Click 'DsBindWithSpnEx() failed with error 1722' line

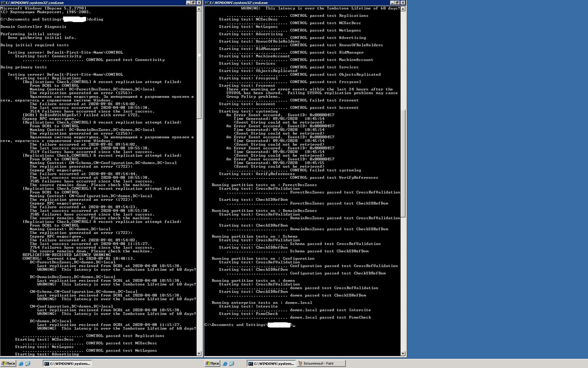click(81, 115)
